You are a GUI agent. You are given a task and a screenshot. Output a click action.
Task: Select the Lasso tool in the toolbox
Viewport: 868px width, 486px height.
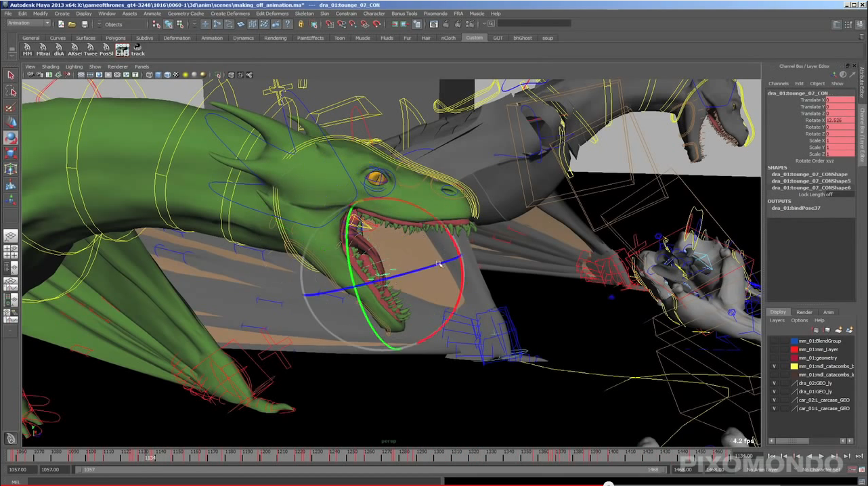(x=11, y=89)
